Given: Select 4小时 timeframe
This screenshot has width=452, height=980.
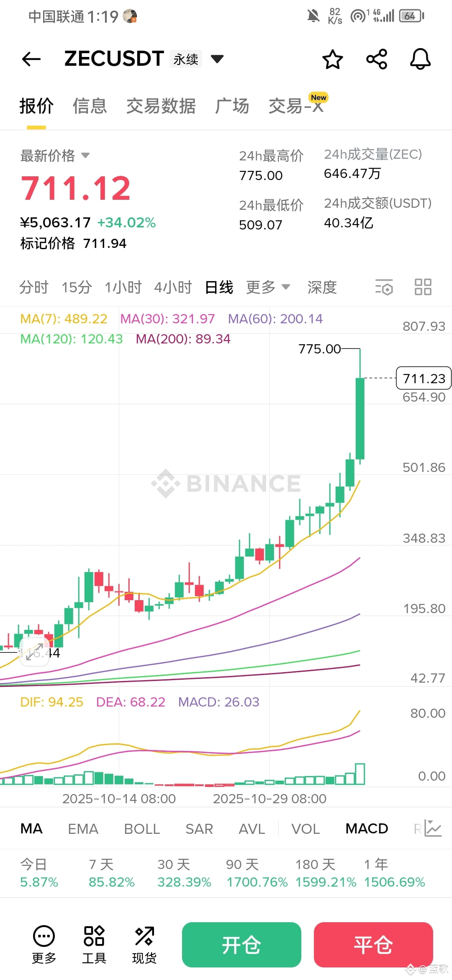Looking at the screenshot, I should [173, 287].
